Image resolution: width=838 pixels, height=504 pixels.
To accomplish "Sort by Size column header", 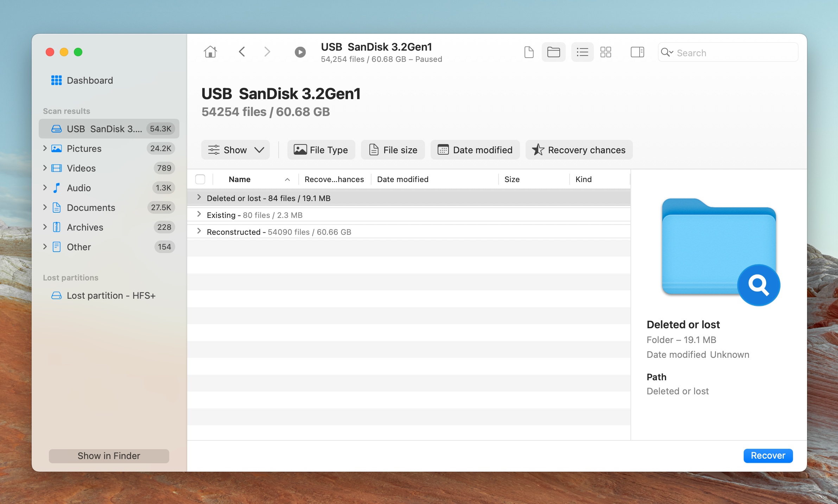I will (x=512, y=179).
